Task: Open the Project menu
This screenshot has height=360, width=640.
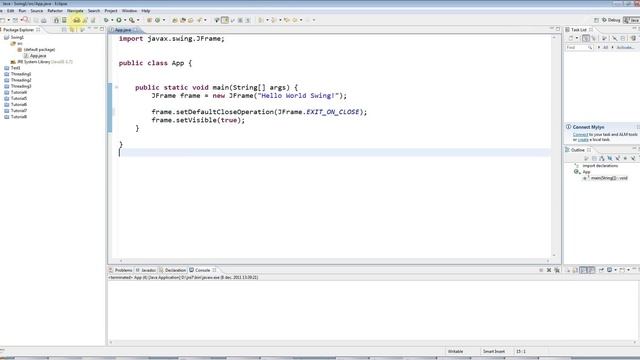Action: [111, 11]
